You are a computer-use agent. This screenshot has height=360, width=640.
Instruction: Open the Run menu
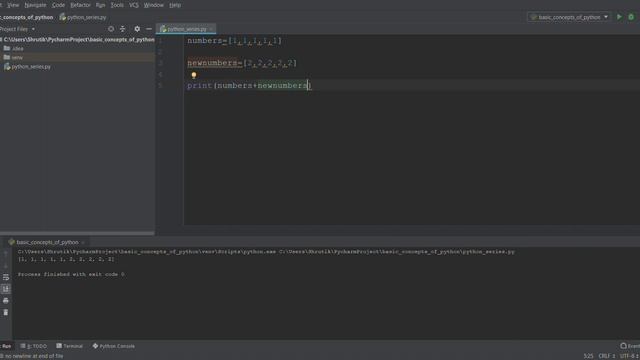[100, 5]
